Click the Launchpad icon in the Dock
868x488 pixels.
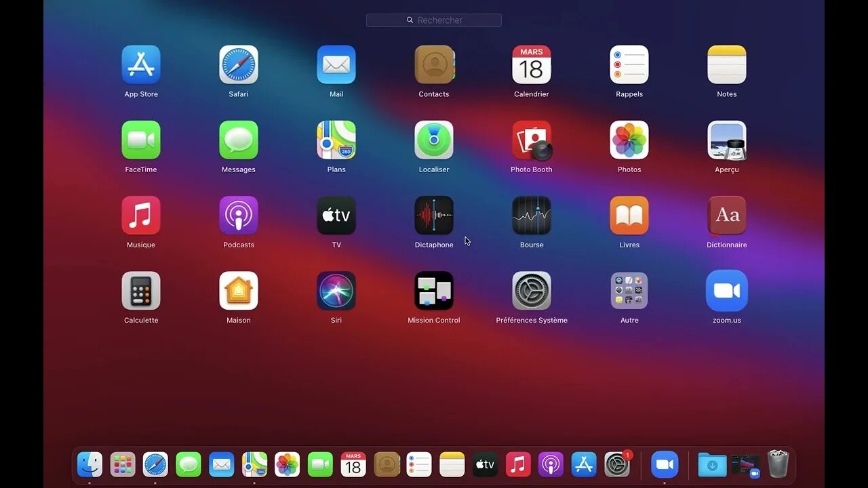coord(123,464)
